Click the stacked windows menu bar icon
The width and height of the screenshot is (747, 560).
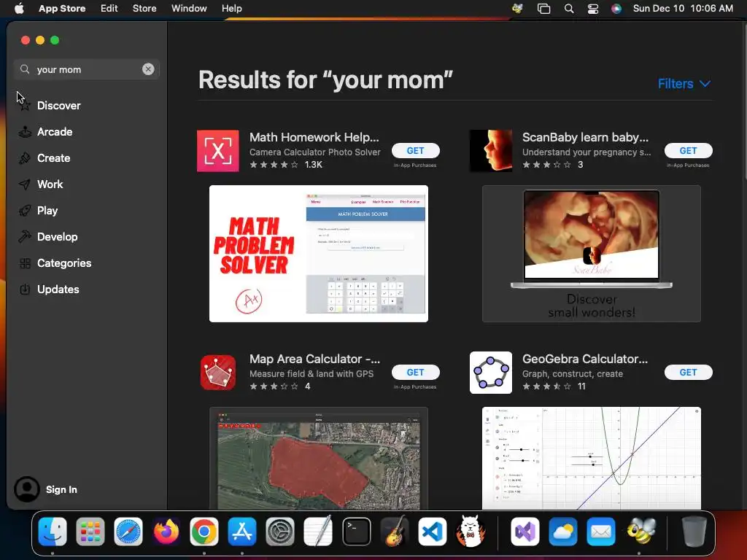[x=543, y=9]
